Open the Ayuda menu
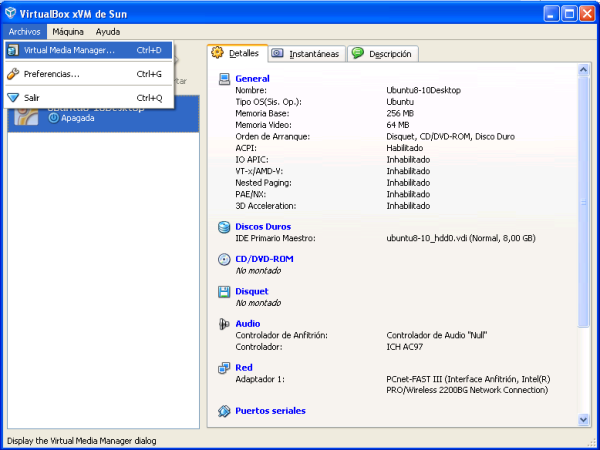The image size is (600, 450). pyautogui.click(x=107, y=32)
